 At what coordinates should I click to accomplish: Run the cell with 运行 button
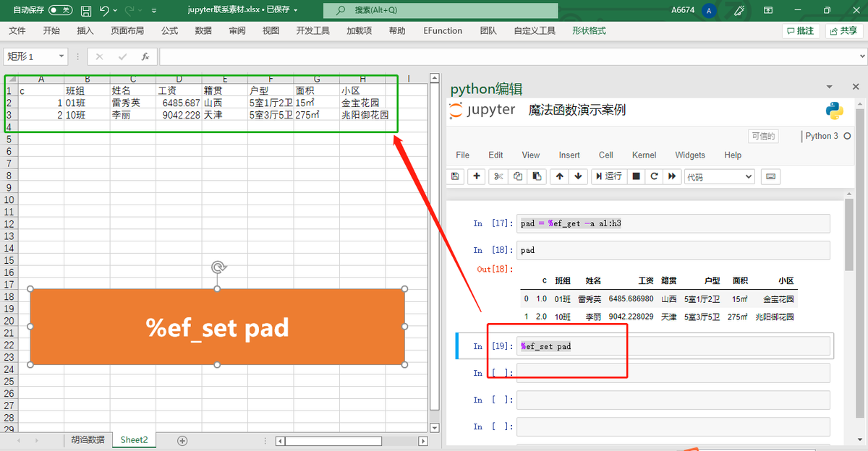608,176
